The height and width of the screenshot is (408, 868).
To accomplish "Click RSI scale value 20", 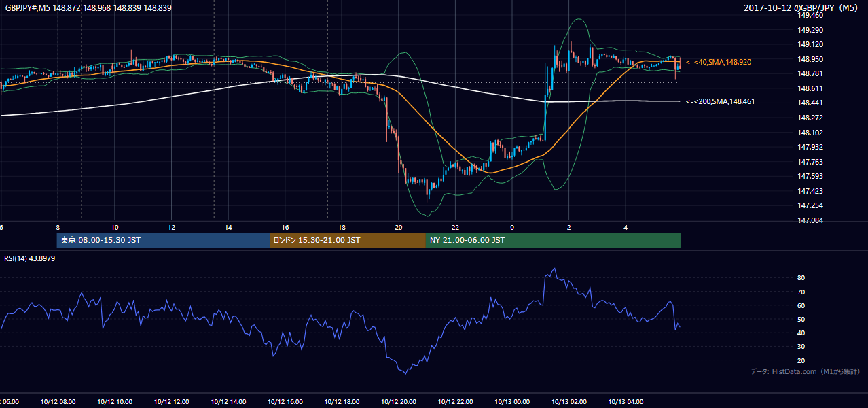I will 801,360.
